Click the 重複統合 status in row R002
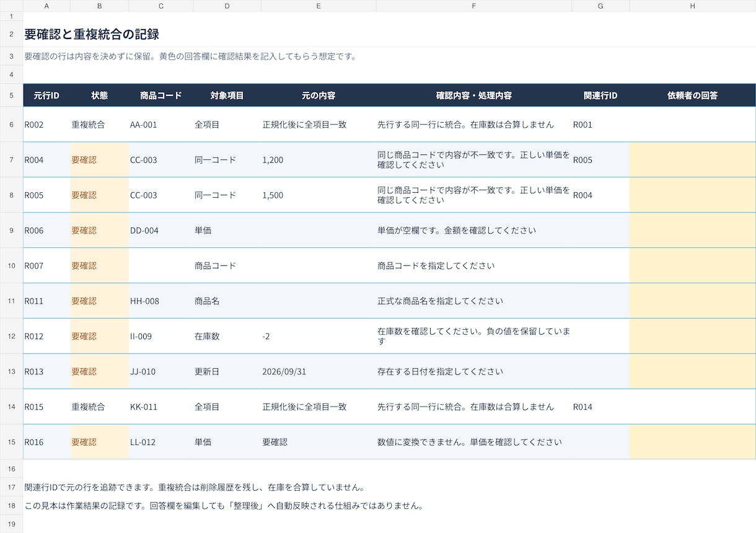The image size is (756, 533). (x=99, y=125)
